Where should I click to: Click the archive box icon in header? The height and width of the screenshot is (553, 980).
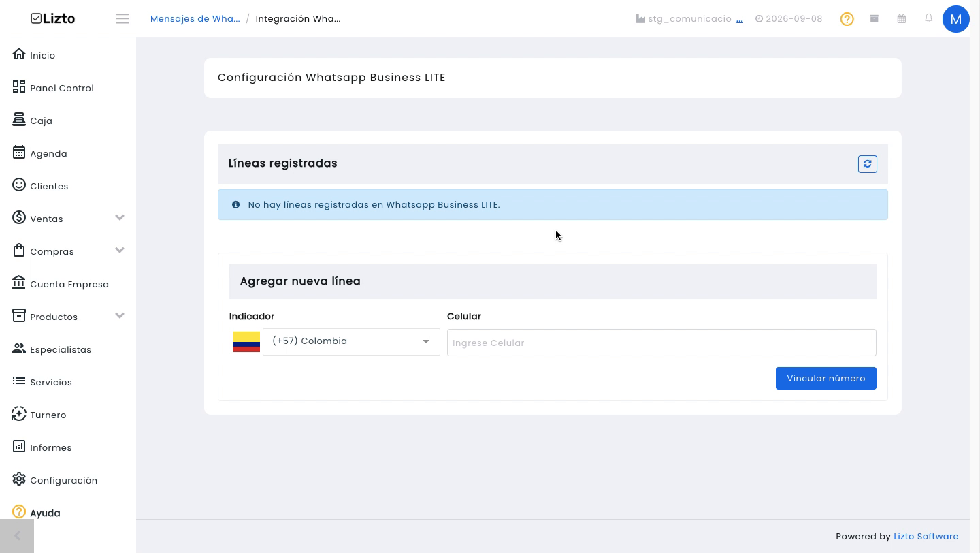tap(874, 18)
